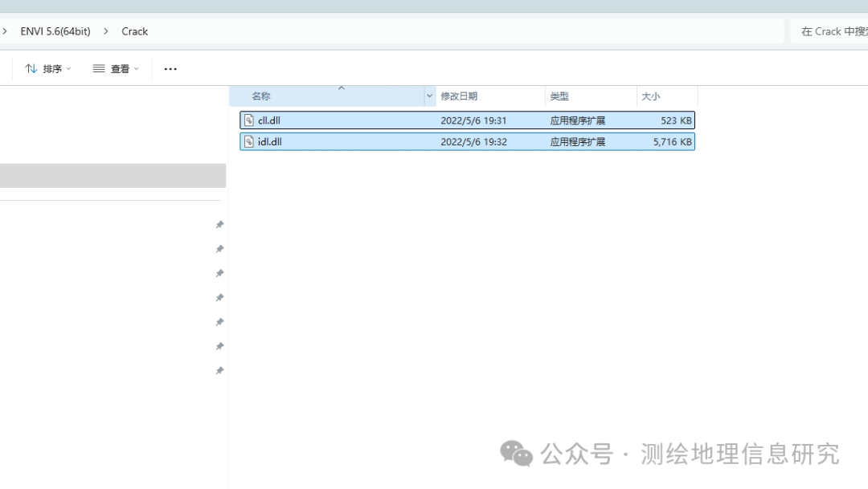Open the 排序 dropdown chevron
Screen dimensions: 868x489
click(68, 68)
